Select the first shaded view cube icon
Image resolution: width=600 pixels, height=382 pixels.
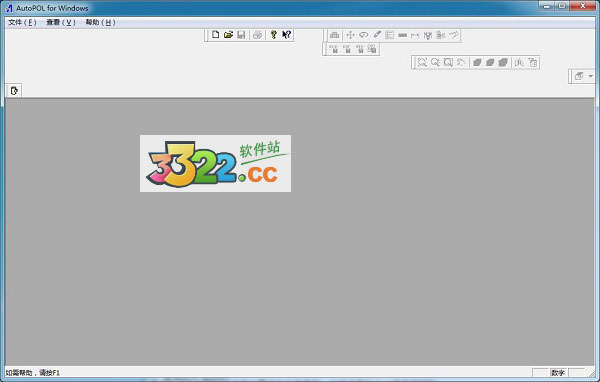tap(477, 62)
